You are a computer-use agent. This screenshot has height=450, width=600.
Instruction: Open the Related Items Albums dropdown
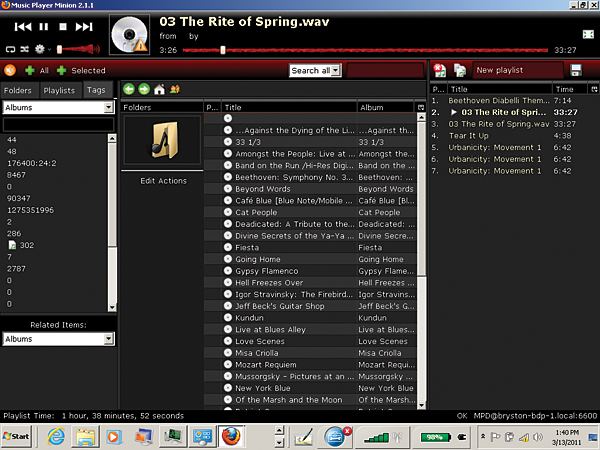click(59, 339)
